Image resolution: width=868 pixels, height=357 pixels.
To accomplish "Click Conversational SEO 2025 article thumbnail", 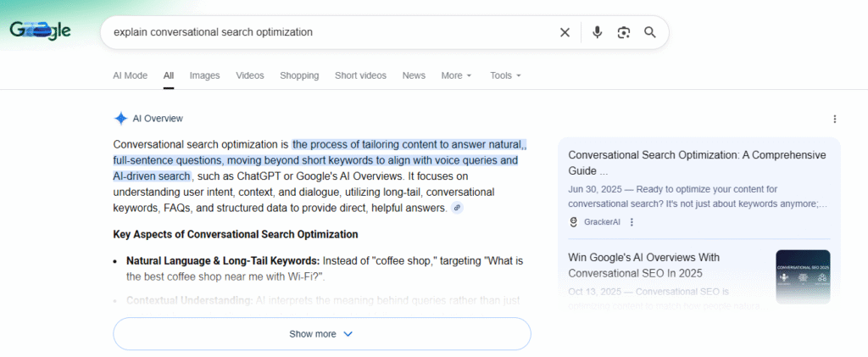I will click(802, 276).
